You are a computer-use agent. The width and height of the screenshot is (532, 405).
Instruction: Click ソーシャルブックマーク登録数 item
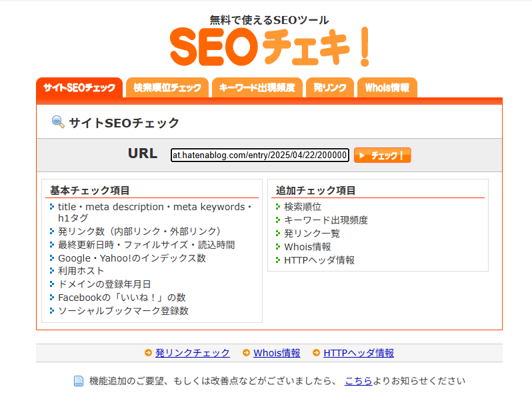[x=123, y=311]
